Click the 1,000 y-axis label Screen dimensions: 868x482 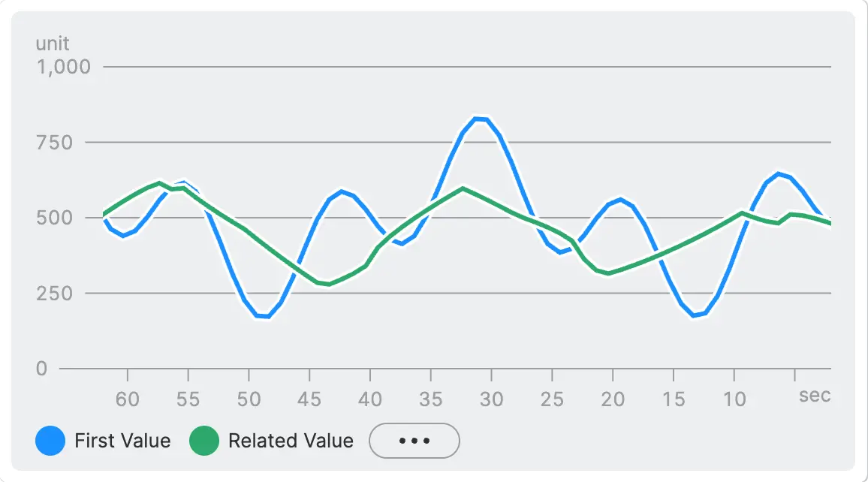click(x=63, y=68)
